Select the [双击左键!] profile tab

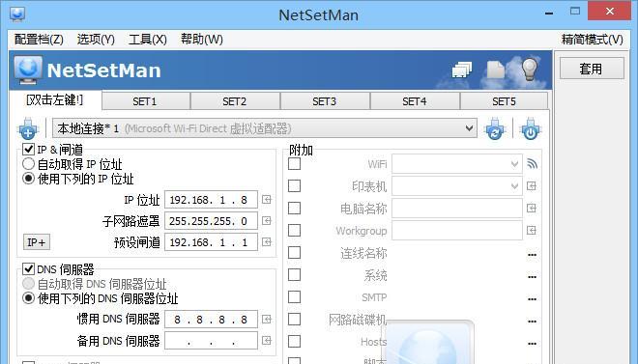(55, 100)
